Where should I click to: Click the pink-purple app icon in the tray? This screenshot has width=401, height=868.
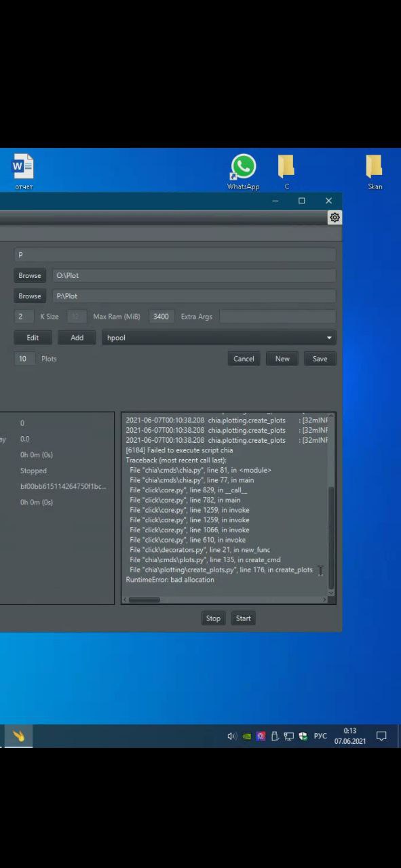click(261, 736)
